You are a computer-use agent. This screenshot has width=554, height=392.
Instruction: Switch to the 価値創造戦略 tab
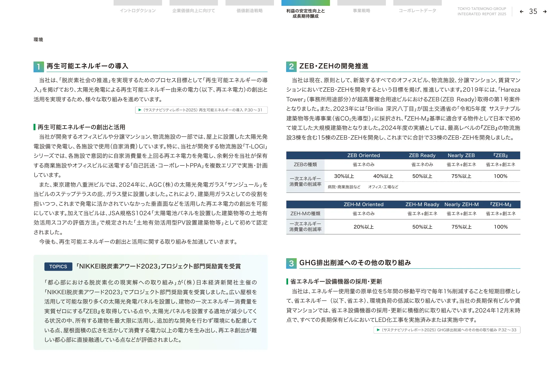(x=250, y=11)
